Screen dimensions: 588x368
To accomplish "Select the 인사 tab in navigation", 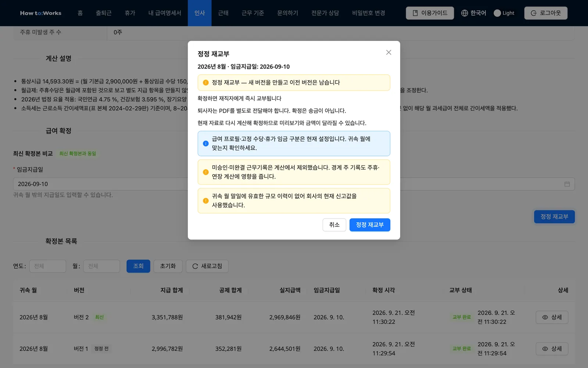I will pyautogui.click(x=200, y=13).
